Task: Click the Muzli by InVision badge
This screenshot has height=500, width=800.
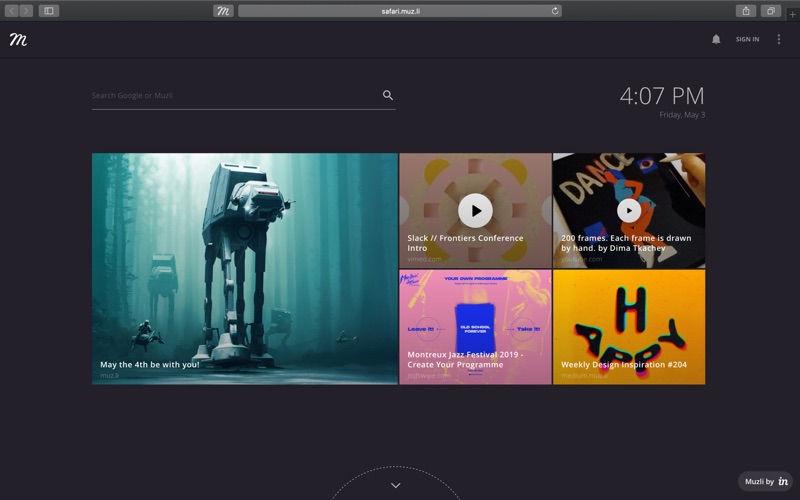Action: (x=765, y=481)
